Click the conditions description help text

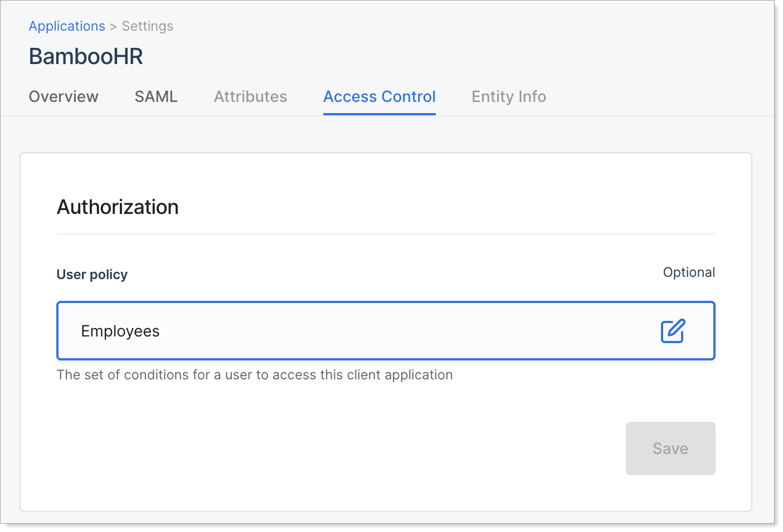point(255,375)
